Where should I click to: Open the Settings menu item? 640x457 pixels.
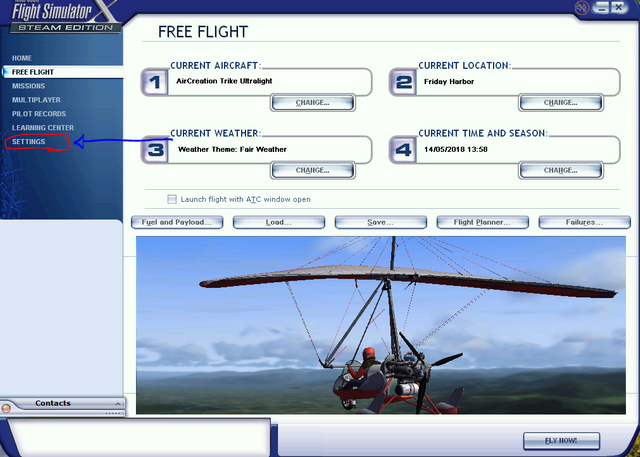[x=29, y=142]
